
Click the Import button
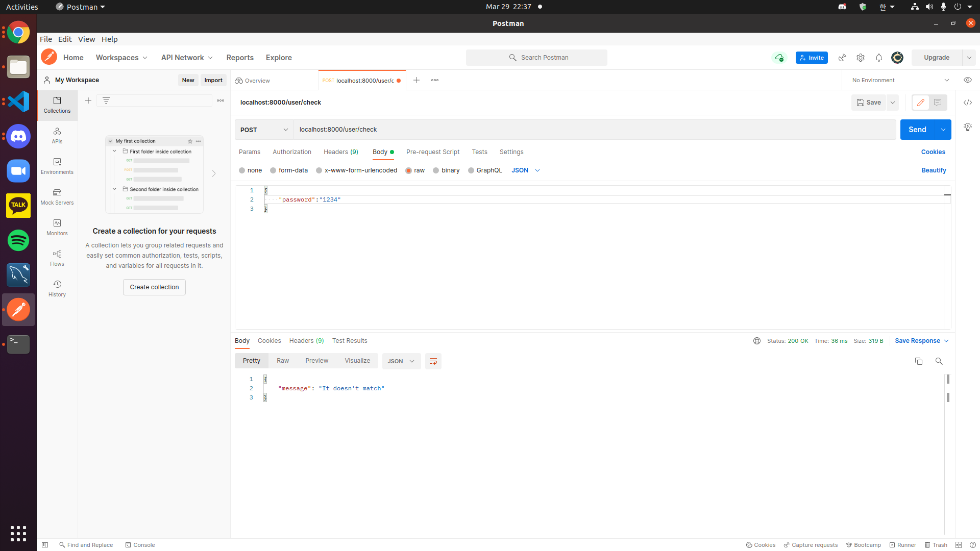coord(213,80)
